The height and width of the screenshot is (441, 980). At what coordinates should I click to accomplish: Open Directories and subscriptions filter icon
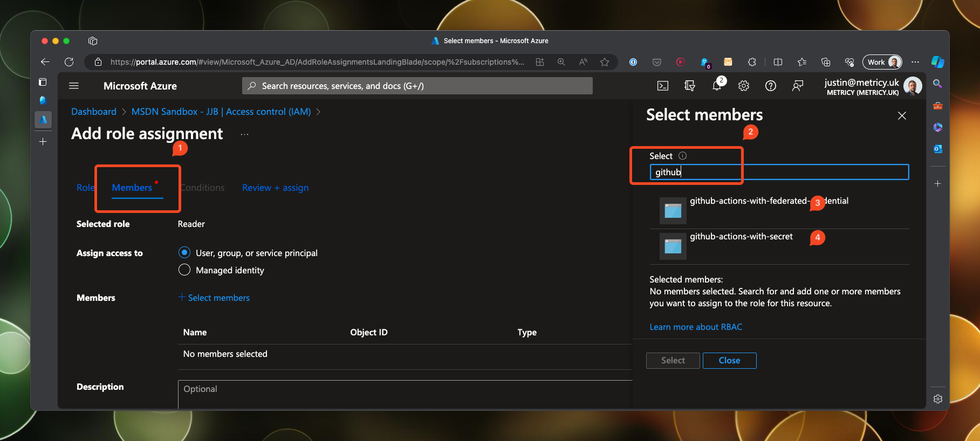tap(690, 86)
